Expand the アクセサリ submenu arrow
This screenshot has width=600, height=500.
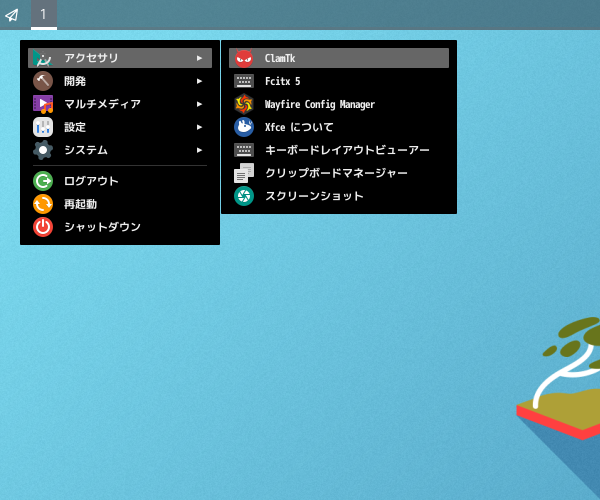(x=199, y=58)
